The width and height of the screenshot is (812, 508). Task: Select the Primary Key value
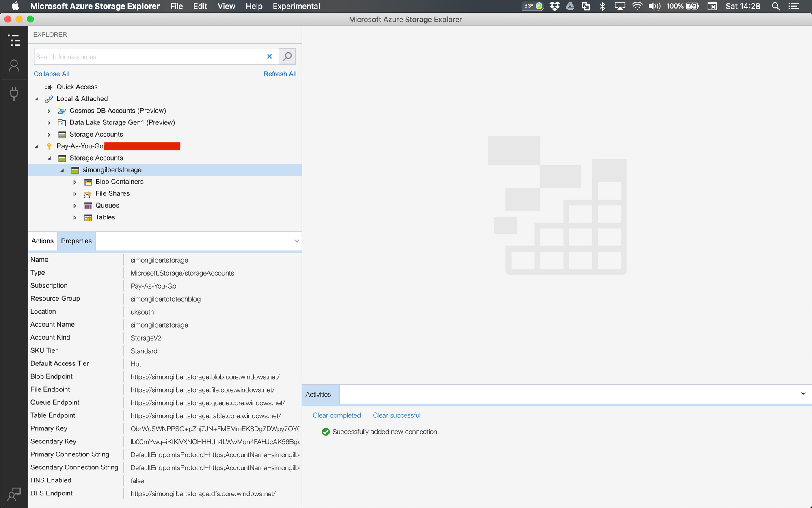215,429
